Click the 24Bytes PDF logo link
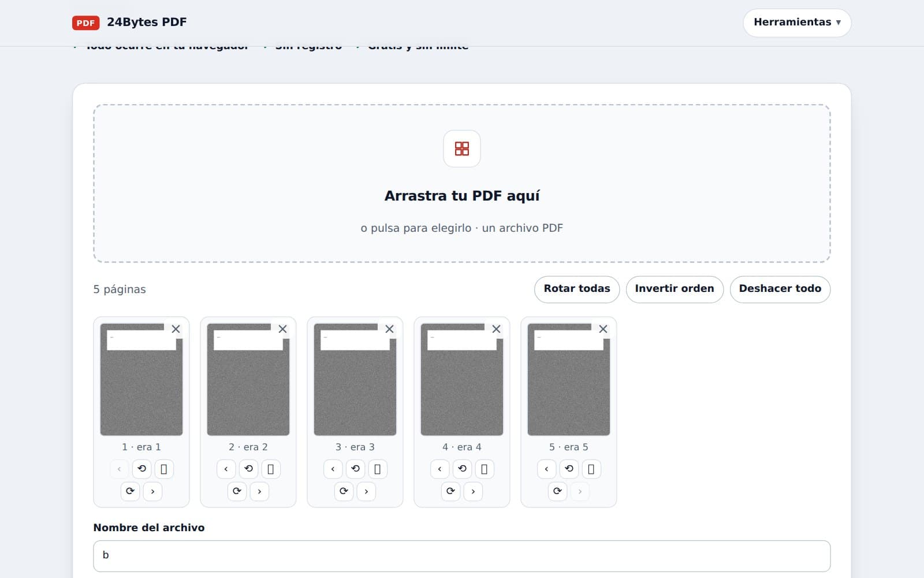 [x=129, y=23]
